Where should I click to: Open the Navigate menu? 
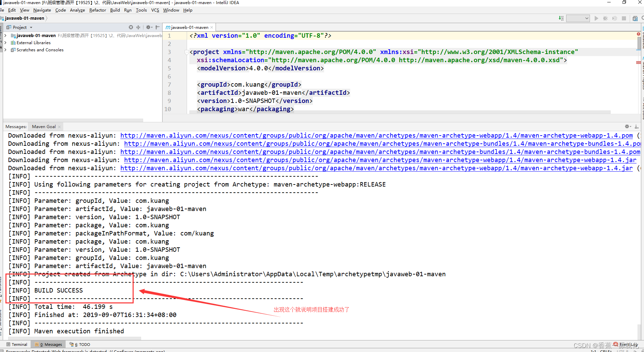coord(42,10)
